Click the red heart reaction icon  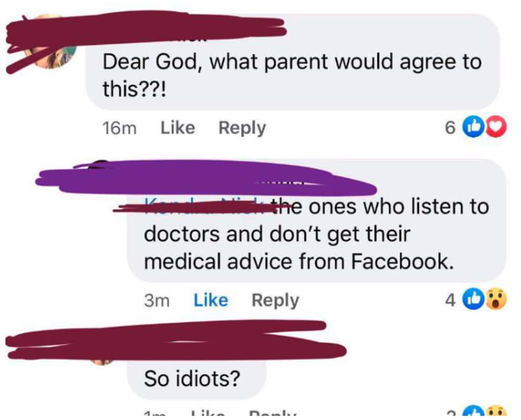tap(496, 127)
